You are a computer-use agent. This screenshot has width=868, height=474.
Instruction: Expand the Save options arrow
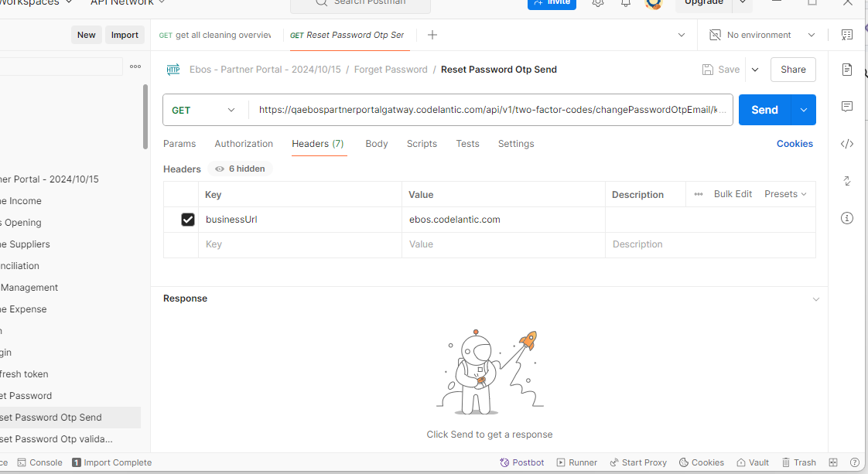[755, 70]
